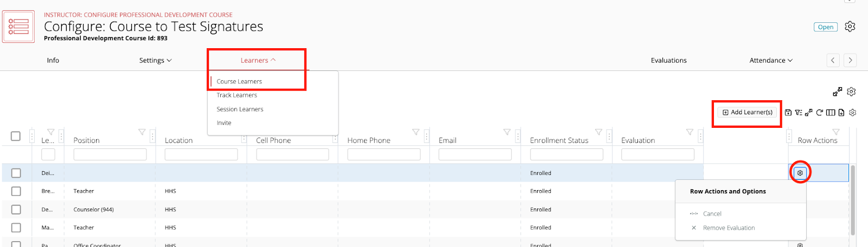Select the Counselor (944) row checkbox
Viewport: 868px width, 247px height.
click(16, 210)
